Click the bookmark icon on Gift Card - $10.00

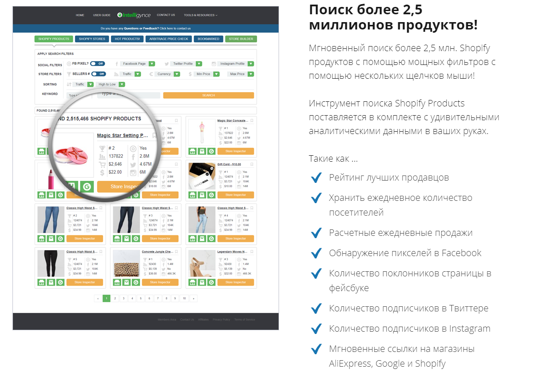pos(252,164)
